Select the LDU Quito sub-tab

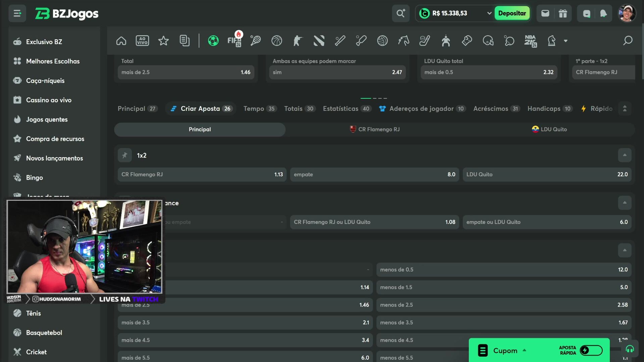pos(549,129)
